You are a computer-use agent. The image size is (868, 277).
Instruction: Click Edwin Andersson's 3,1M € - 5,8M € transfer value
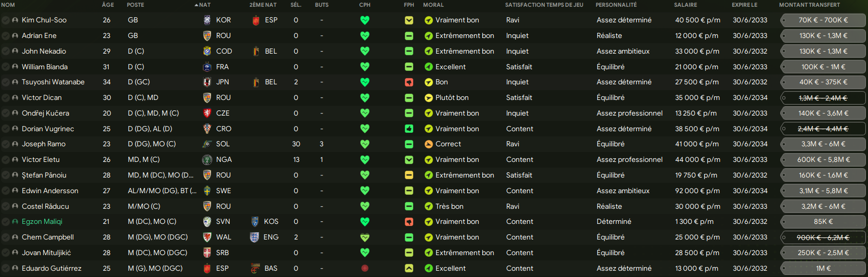click(823, 191)
